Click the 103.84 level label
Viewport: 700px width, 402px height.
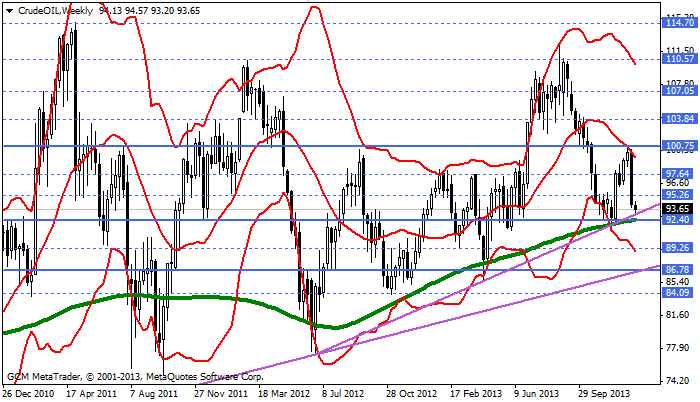coord(679,119)
